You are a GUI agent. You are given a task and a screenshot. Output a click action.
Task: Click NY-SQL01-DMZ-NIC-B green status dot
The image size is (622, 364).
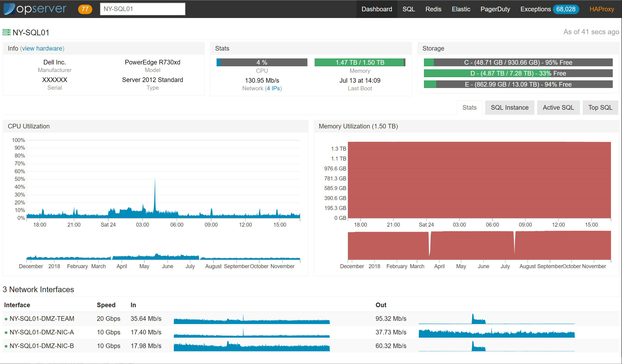click(x=6, y=346)
